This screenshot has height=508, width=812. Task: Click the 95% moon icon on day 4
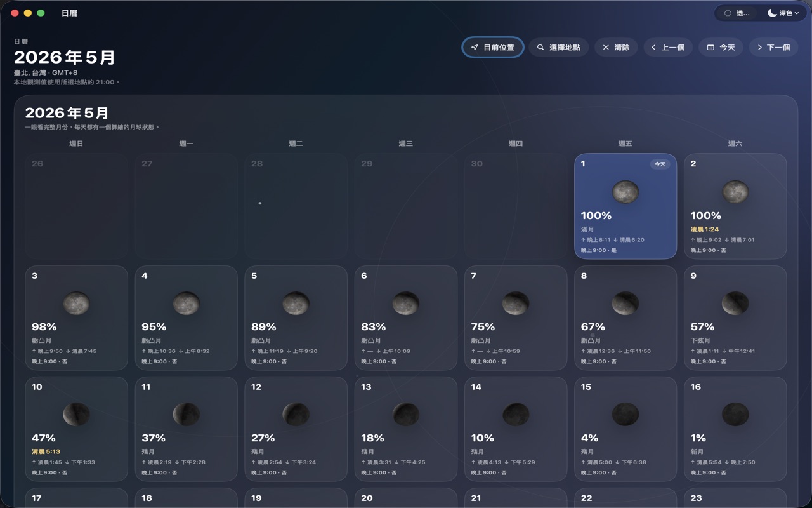coord(186,304)
